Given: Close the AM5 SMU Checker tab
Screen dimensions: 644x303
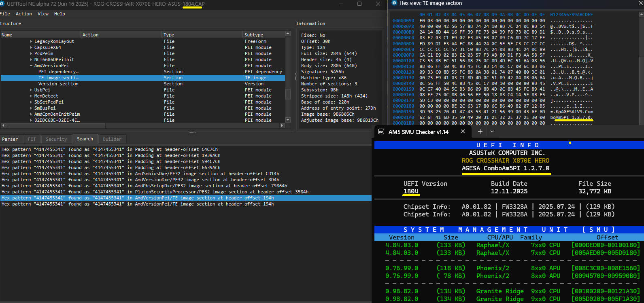Looking at the screenshot, I should click(463, 131).
